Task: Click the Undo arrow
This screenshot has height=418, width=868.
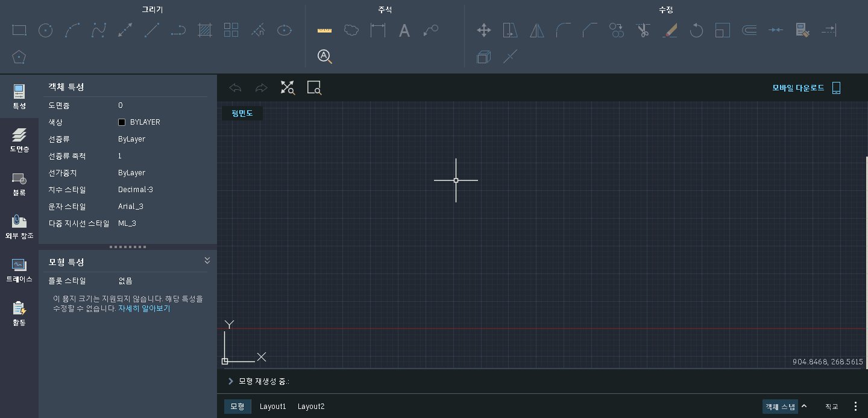Action: pos(235,88)
